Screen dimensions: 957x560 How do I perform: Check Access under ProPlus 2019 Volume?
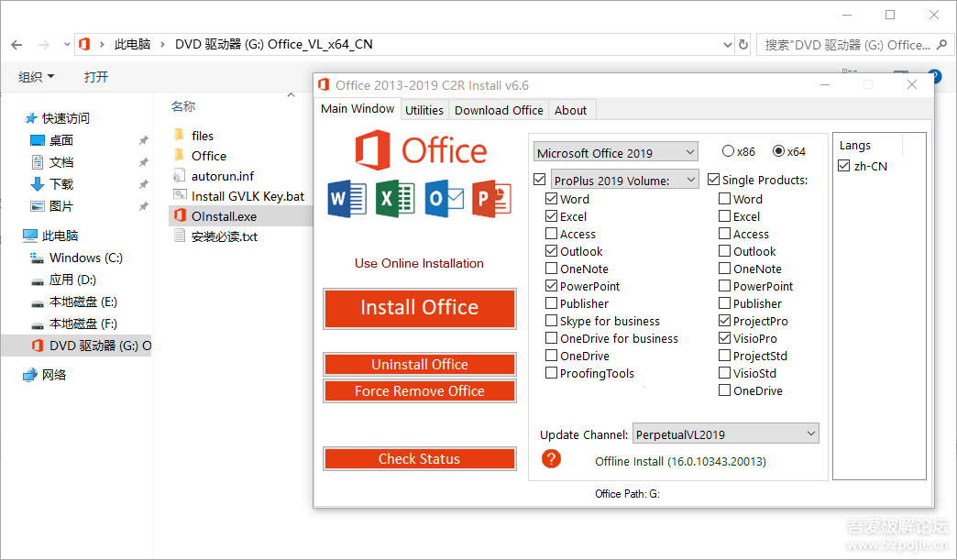coord(551,234)
